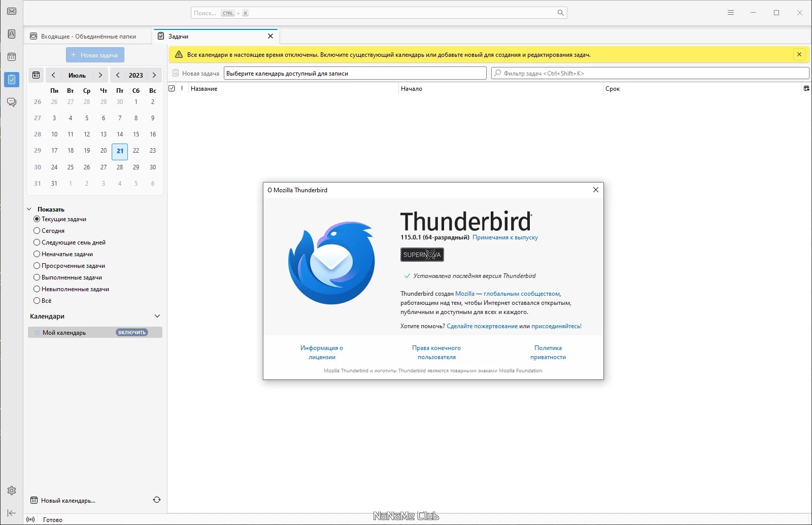Open the Mozilla link in dialog
The height and width of the screenshot is (525, 812).
point(465,294)
